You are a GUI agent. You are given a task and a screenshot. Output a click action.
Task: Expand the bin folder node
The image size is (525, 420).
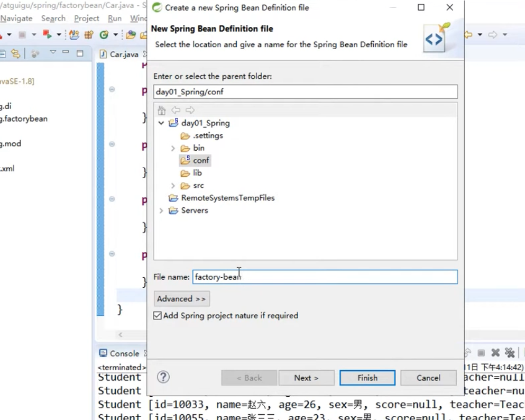173,148
